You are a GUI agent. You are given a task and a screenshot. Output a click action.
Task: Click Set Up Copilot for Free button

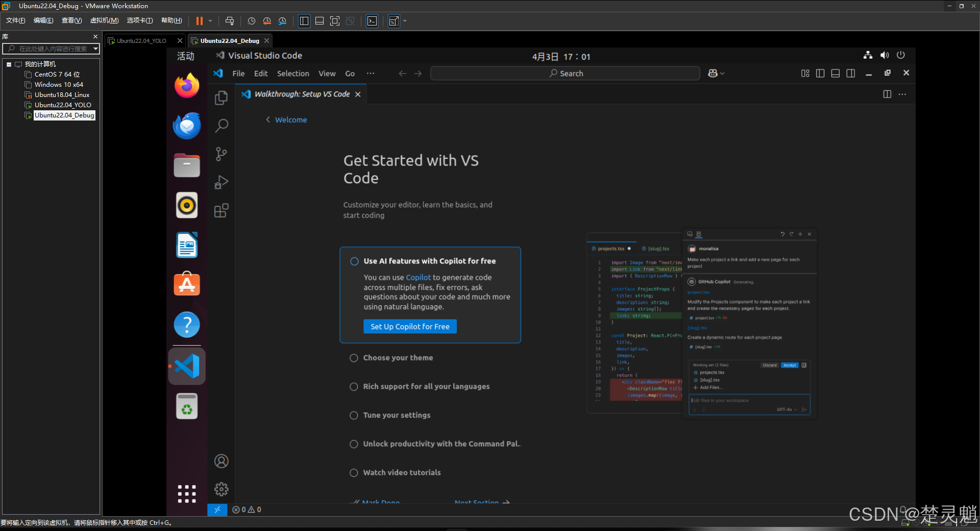pos(410,327)
